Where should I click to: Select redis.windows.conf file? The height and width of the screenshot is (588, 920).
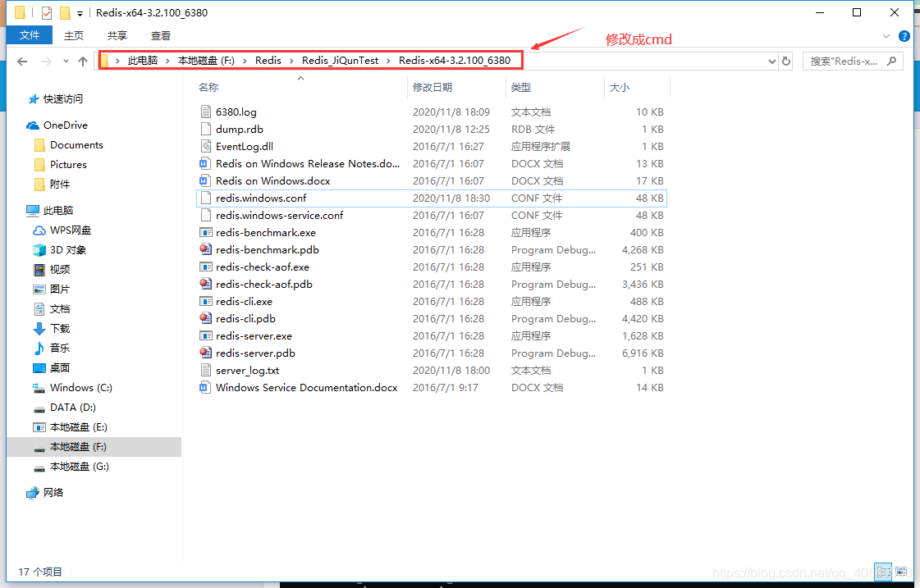(261, 198)
